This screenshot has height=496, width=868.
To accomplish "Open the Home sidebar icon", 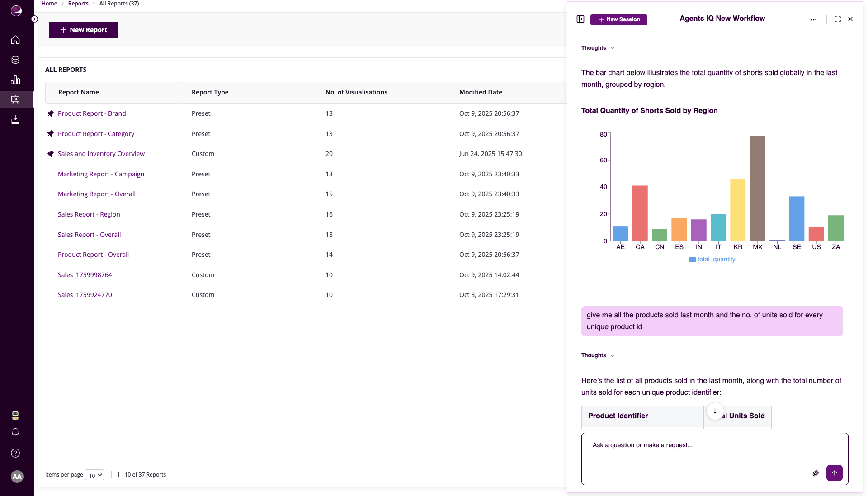I will pyautogui.click(x=15, y=40).
